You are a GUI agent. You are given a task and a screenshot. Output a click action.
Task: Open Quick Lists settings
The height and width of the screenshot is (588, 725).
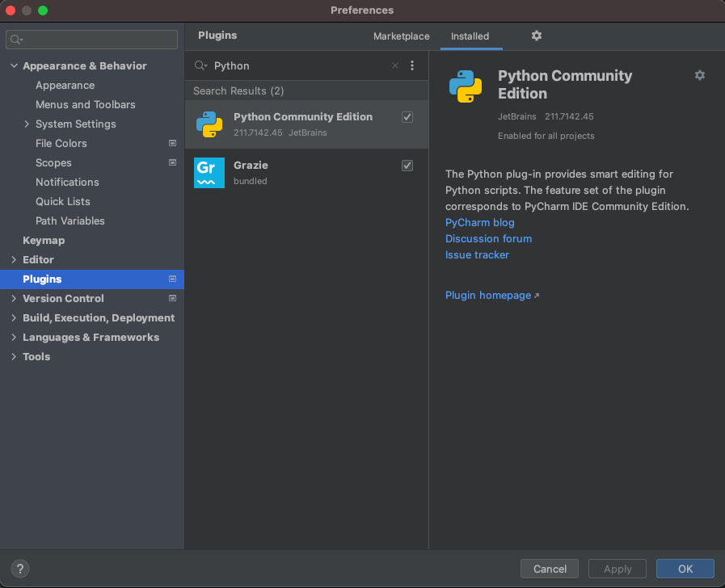pyautogui.click(x=63, y=202)
